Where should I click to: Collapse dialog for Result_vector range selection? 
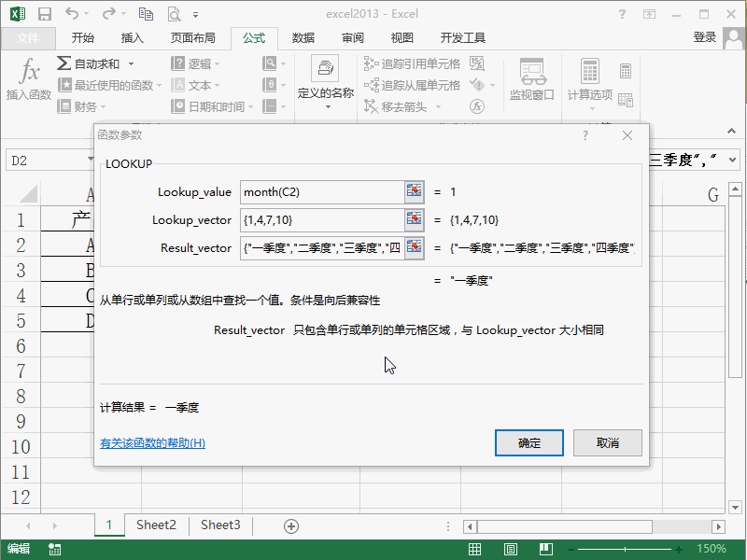click(414, 247)
